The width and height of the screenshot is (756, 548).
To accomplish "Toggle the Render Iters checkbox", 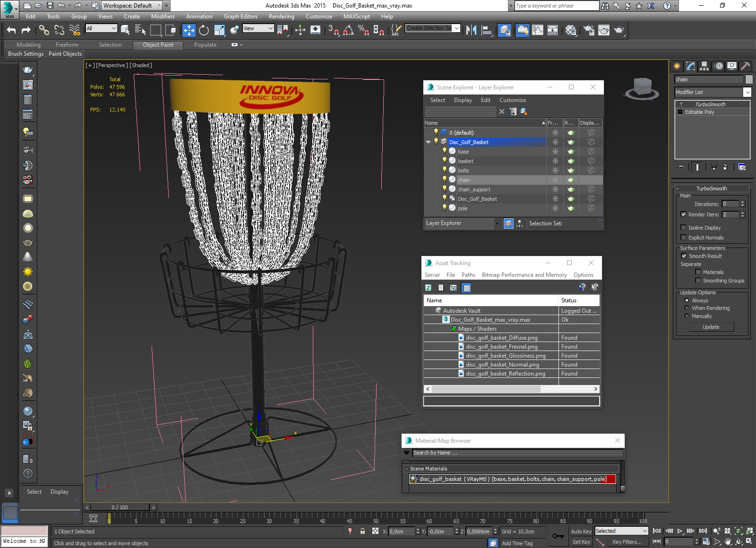I will (x=683, y=214).
